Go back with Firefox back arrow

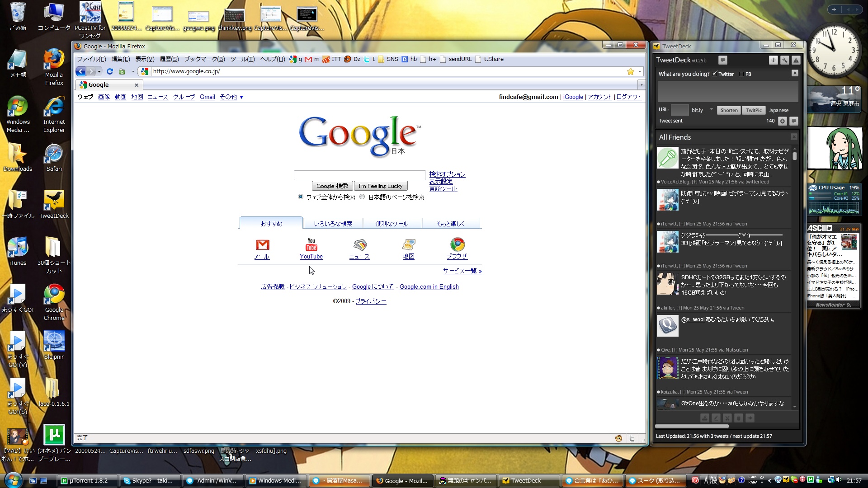pyautogui.click(x=81, y=71)
